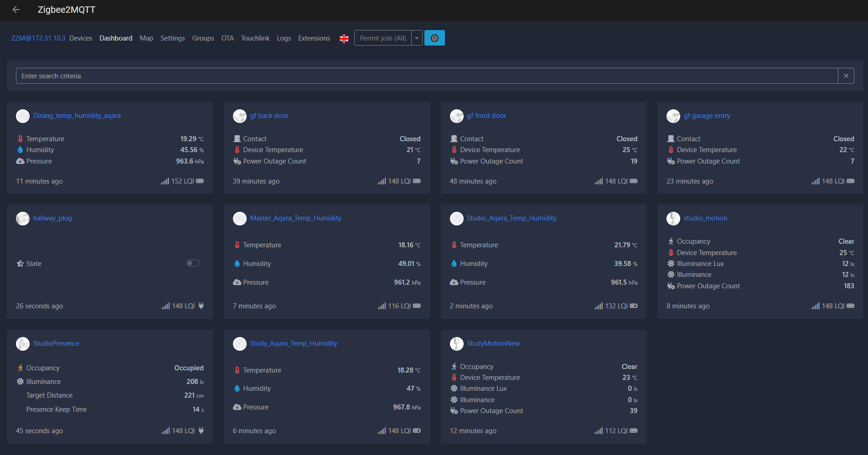The image size is (868, 455).
Task: Click power plug icon on StudioPresence card
Action: click(201, 430)
